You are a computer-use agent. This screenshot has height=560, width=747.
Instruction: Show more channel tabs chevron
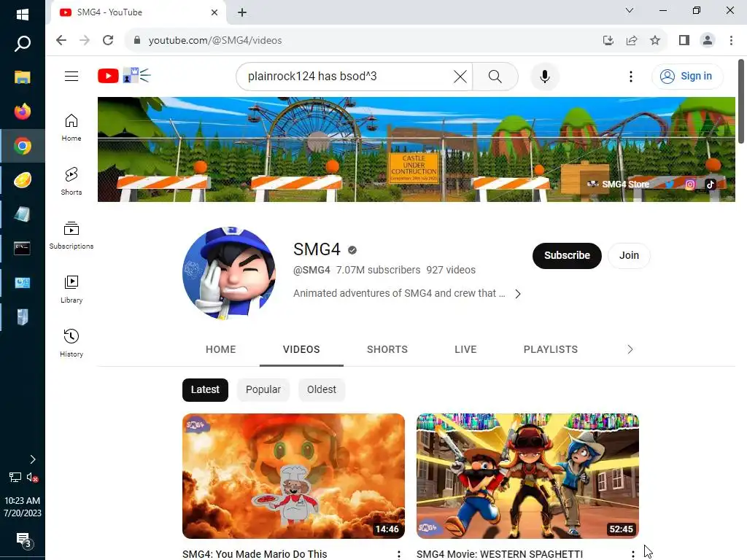pos(630,349)
